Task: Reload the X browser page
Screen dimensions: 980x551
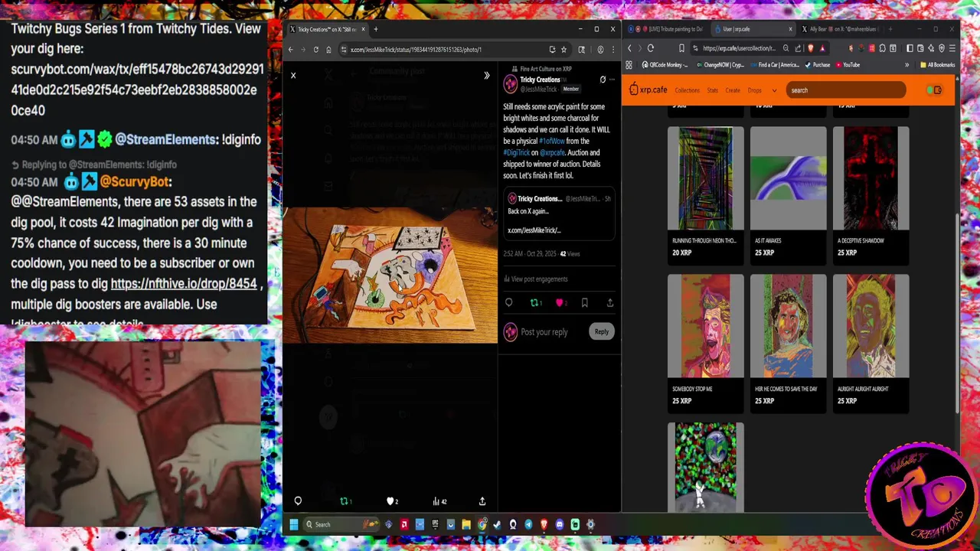Action: (x=315, y=50)
